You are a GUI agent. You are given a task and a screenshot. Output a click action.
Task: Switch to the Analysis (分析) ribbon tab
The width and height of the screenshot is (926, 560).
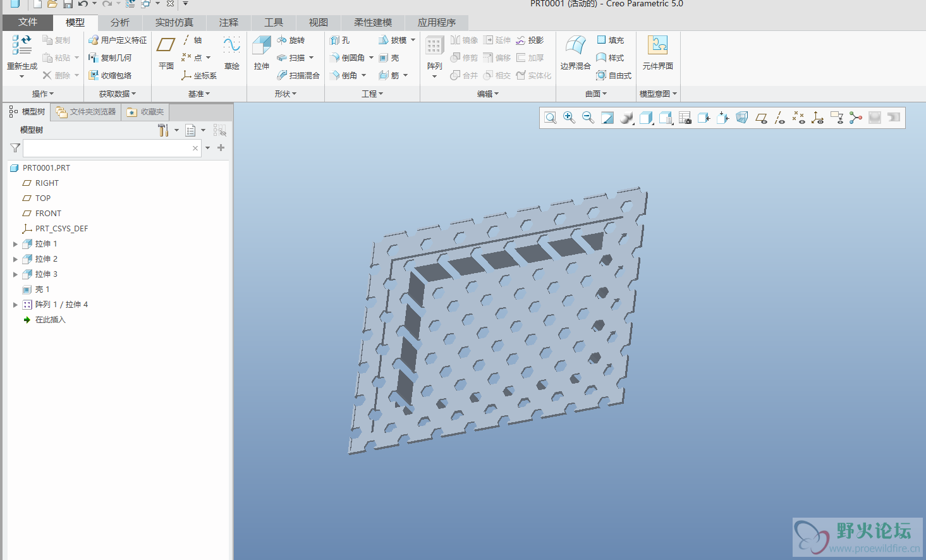coord(120,22)
